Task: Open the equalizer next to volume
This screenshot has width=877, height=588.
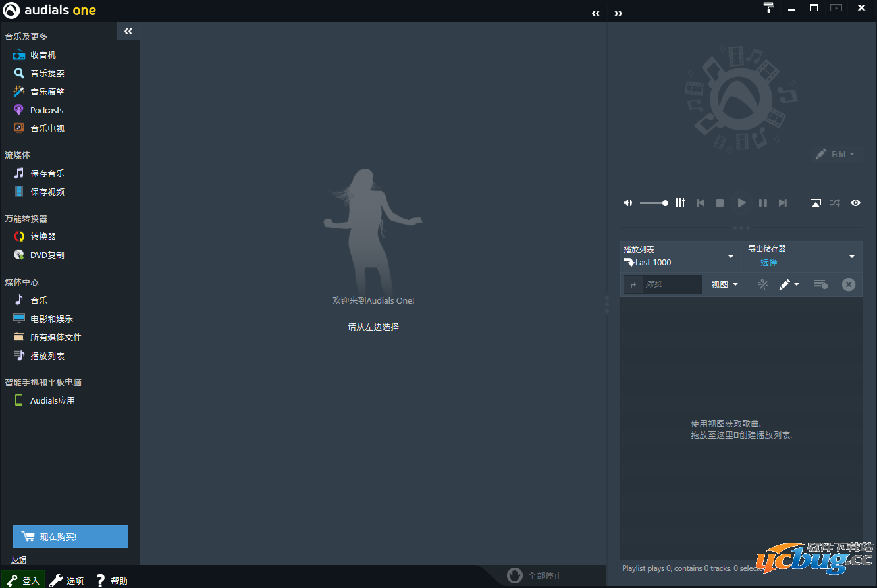Action: click(680, 203)
